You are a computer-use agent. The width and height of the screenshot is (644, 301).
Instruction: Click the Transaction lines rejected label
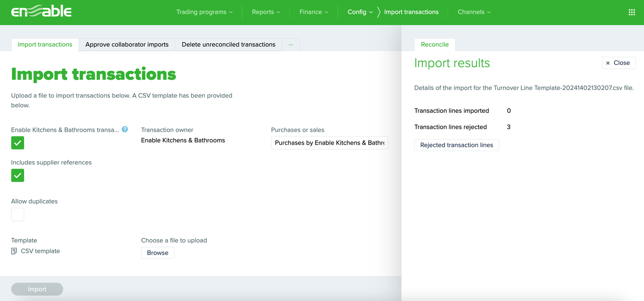pos(451,127)
